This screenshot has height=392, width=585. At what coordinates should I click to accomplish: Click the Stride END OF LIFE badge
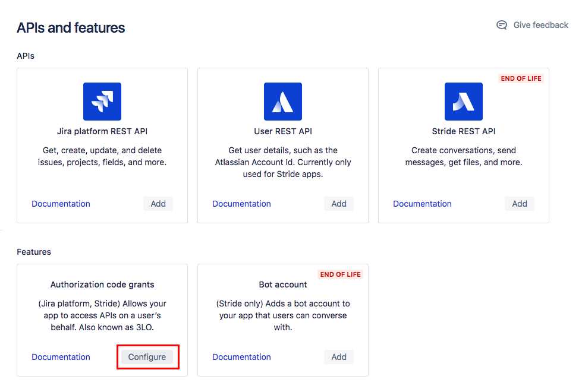coord(521,78)
